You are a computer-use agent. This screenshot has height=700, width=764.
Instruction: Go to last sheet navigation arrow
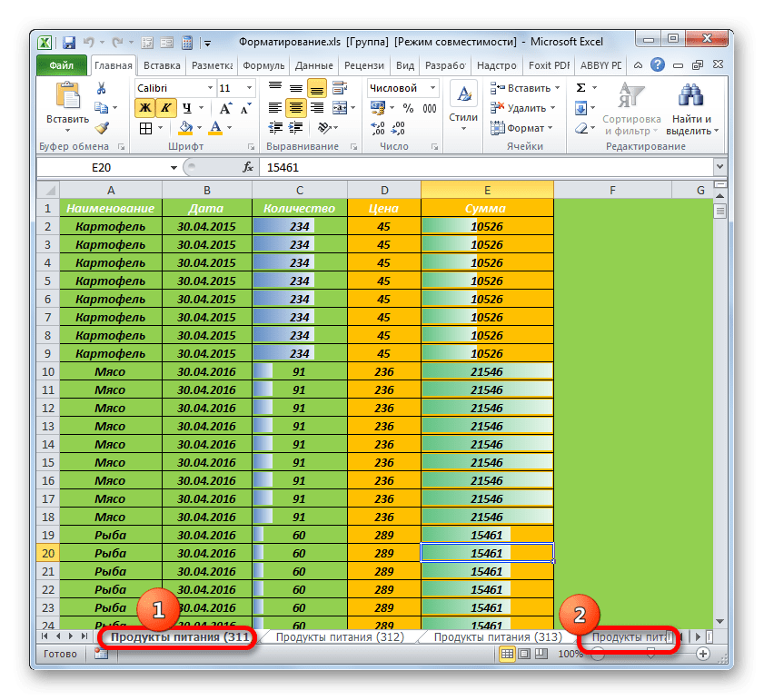84,636
